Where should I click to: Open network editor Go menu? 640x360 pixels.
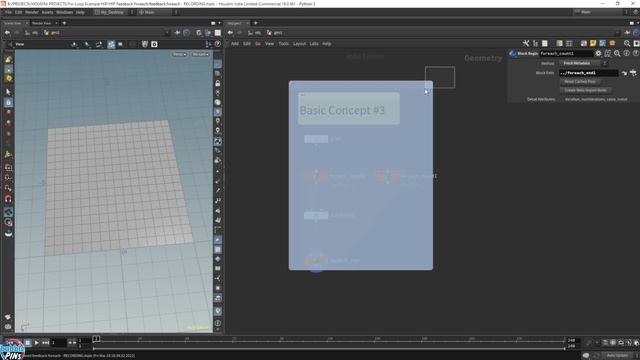point(258,44)
